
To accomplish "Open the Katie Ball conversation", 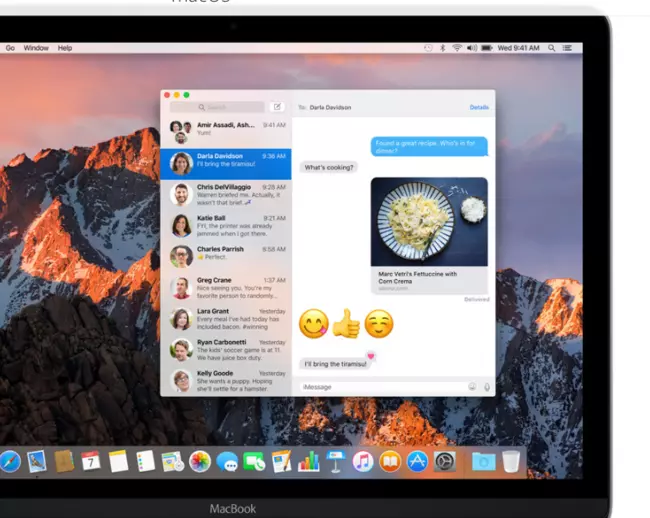I will pyautogui.click(x=226, y=225).
